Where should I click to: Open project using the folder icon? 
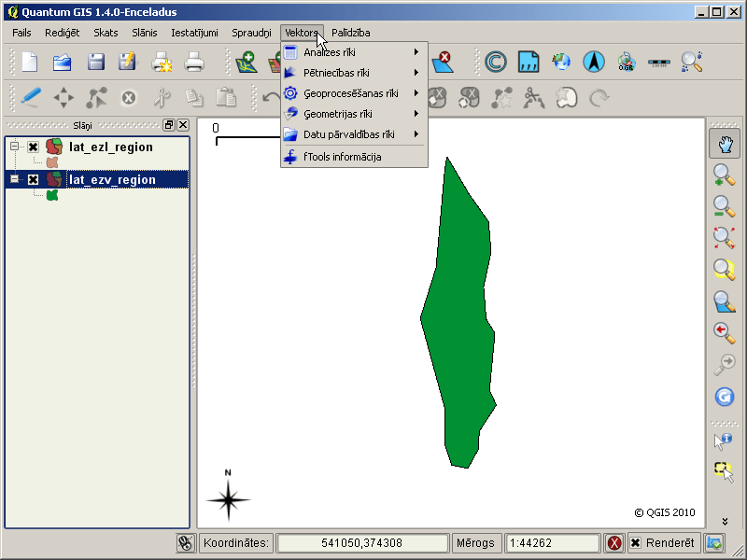coord(62,62)
